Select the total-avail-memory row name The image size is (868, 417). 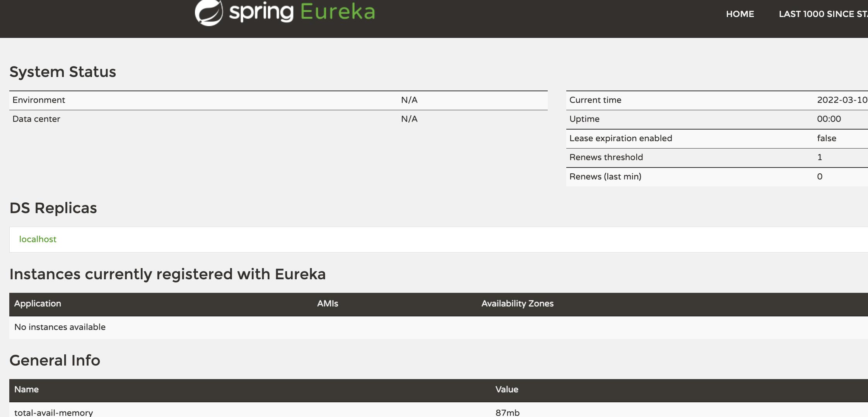click(53, 412)
